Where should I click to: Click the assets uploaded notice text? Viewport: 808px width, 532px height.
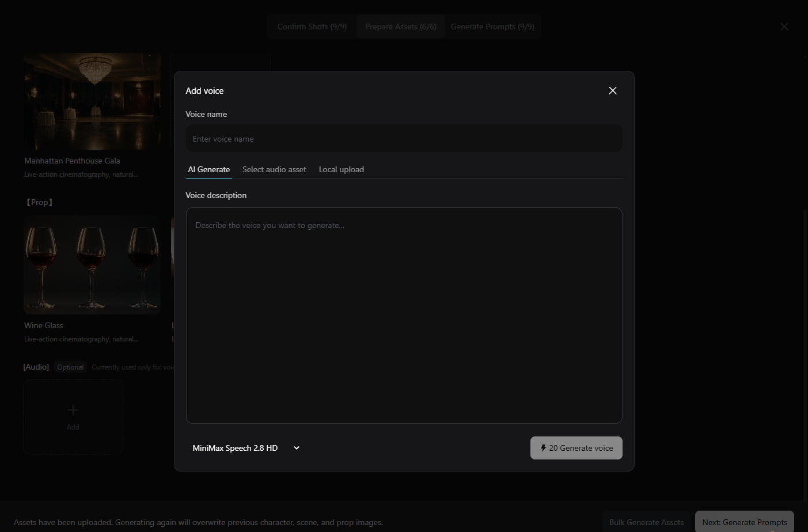click(x=198, y=522)
